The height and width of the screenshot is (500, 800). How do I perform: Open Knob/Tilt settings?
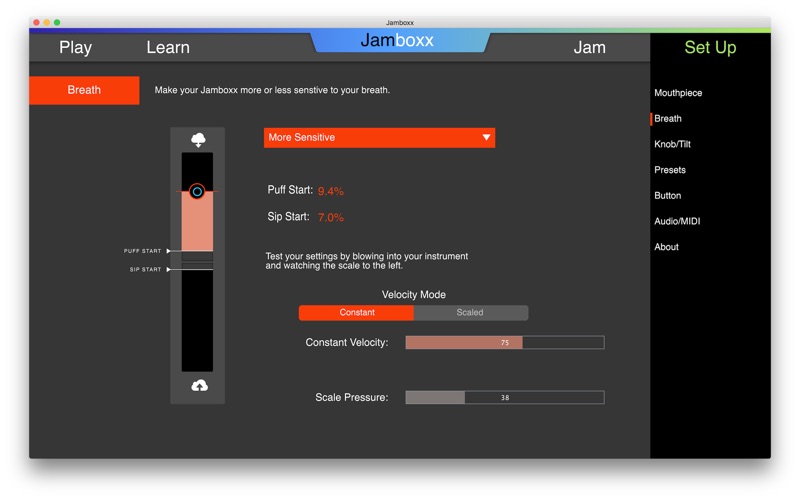click(672, 144)
